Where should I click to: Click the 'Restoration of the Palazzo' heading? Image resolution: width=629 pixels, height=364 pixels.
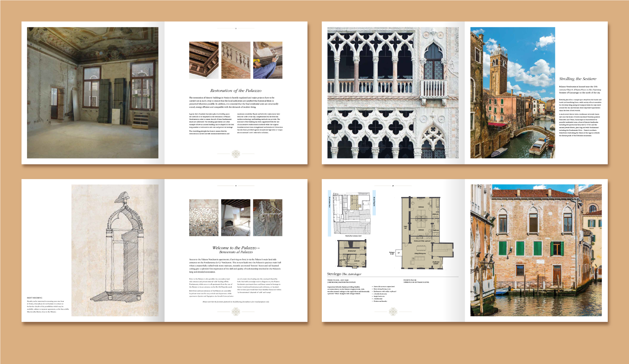236,91
